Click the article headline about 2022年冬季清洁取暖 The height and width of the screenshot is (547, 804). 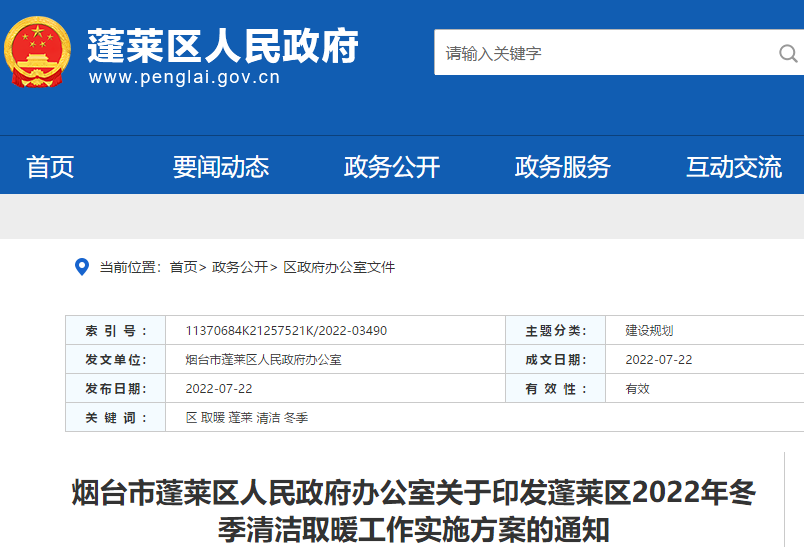point(414,511)
